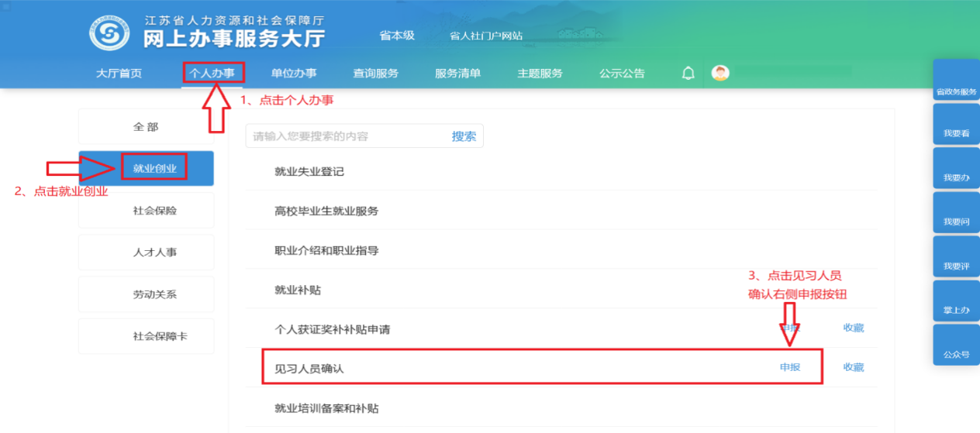This screenshot has height=433, width=980.
Task: Expand the 就业失业登记 service row
Action: (309, 171)
